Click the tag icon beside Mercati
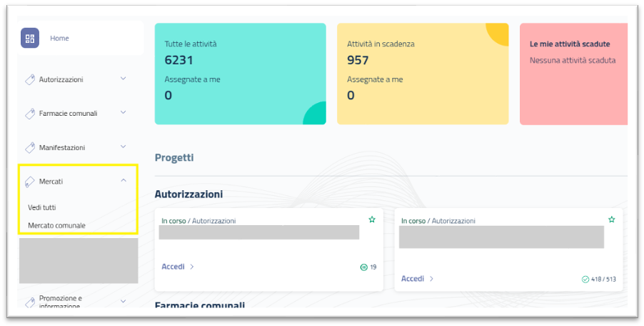Screen dimensions: 644x326 30,182
